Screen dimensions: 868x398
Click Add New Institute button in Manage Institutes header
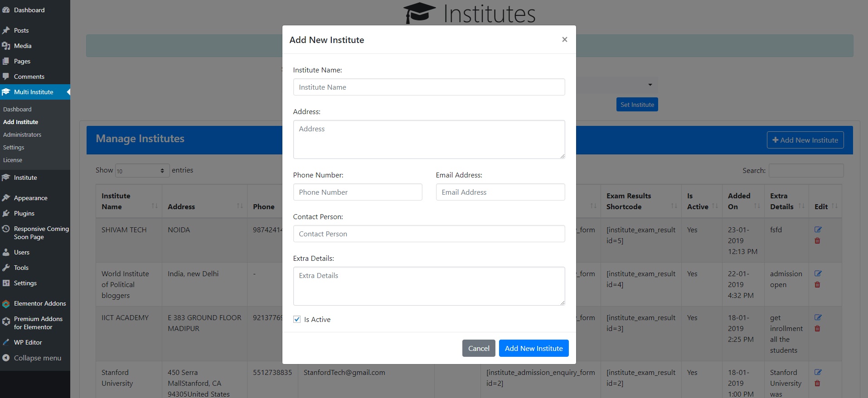tap(805, 140)
